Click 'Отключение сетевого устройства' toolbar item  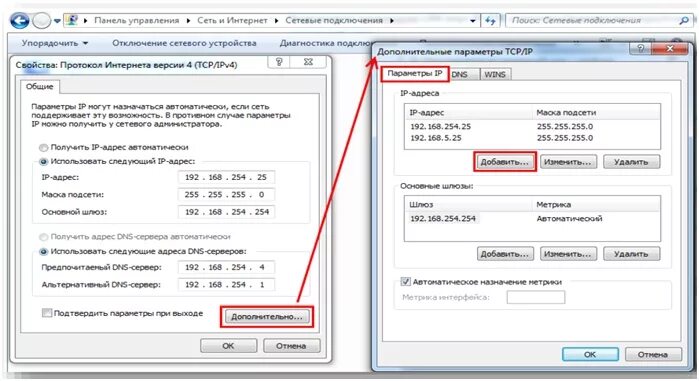pyautogui.click(x=184, y=43)
